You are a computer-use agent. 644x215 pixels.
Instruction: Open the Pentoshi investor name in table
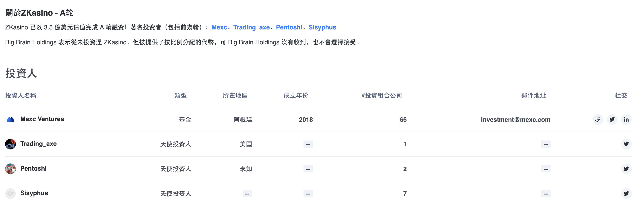(x=33, y=168)
